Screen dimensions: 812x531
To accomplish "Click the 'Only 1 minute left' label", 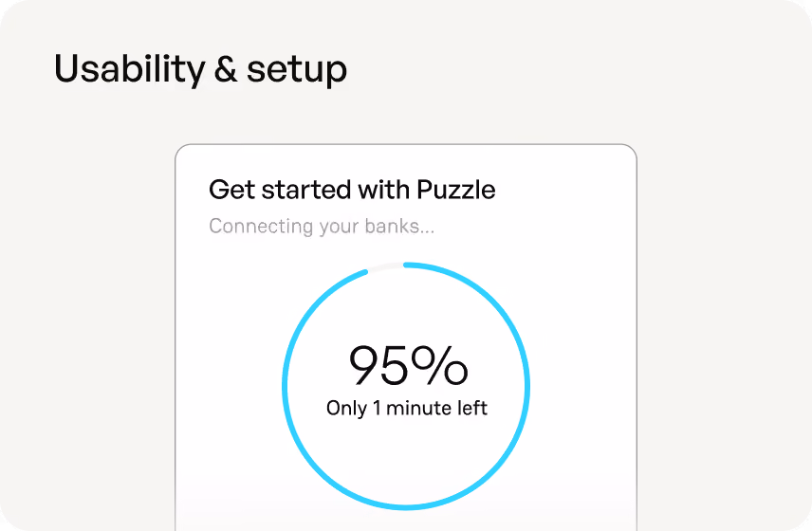I will coord(407,409).
